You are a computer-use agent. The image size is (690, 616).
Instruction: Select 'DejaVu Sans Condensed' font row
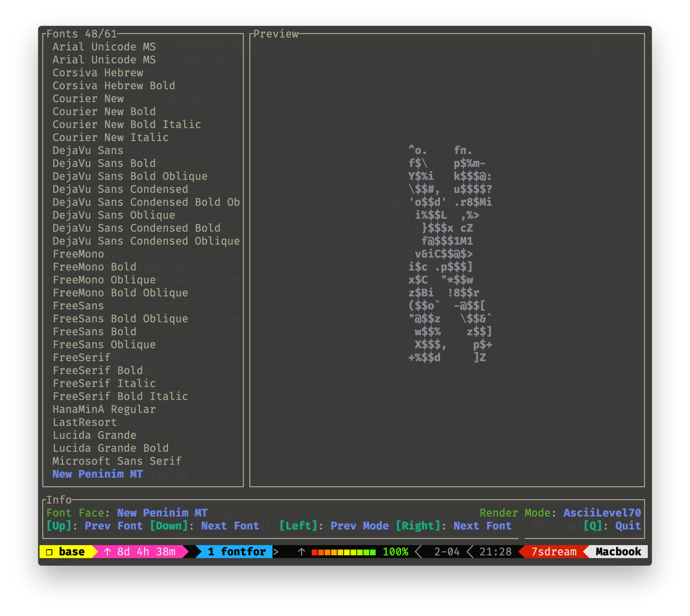(120, 189)
